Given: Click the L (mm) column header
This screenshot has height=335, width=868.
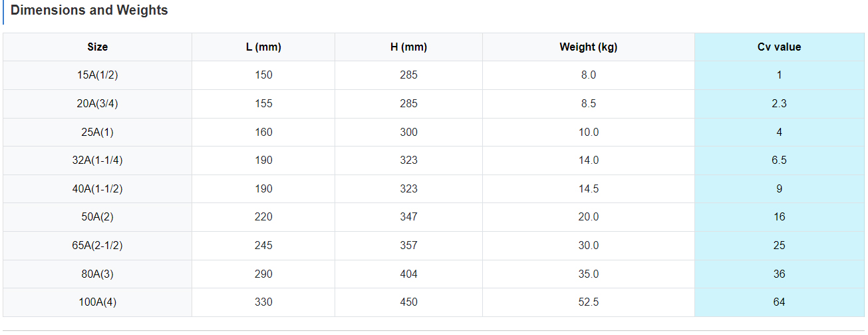Looking at the screenshot, I should pyautogui.click(x=263, y=47).
